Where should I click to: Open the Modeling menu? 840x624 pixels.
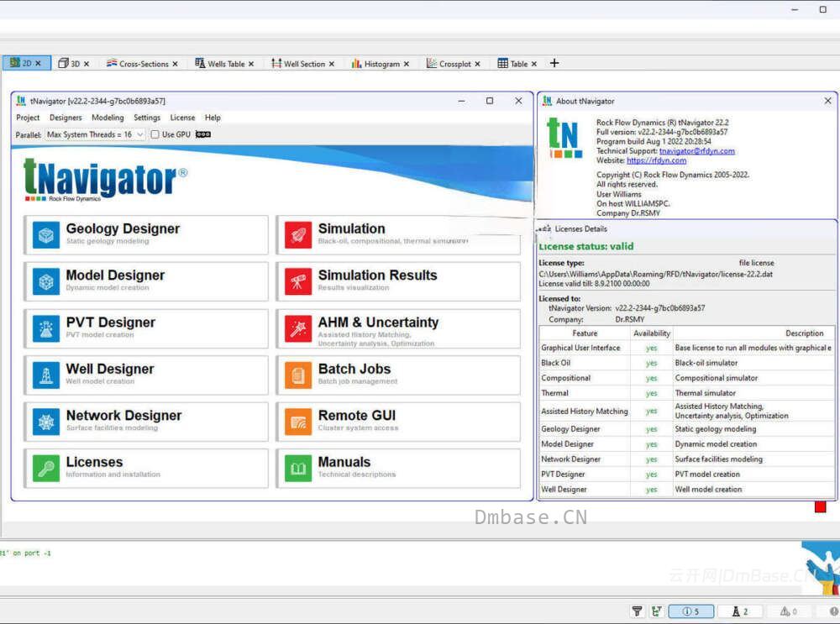pyautogui.click(x=108, y=118)
